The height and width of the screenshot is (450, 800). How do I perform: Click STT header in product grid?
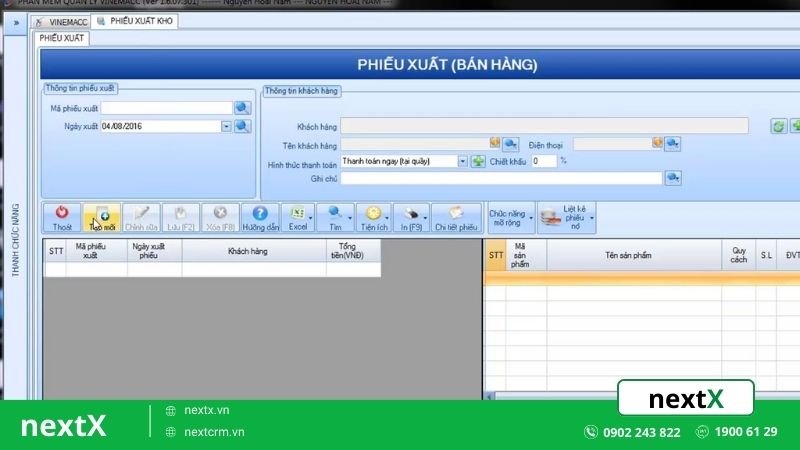[x=495, y=255]
